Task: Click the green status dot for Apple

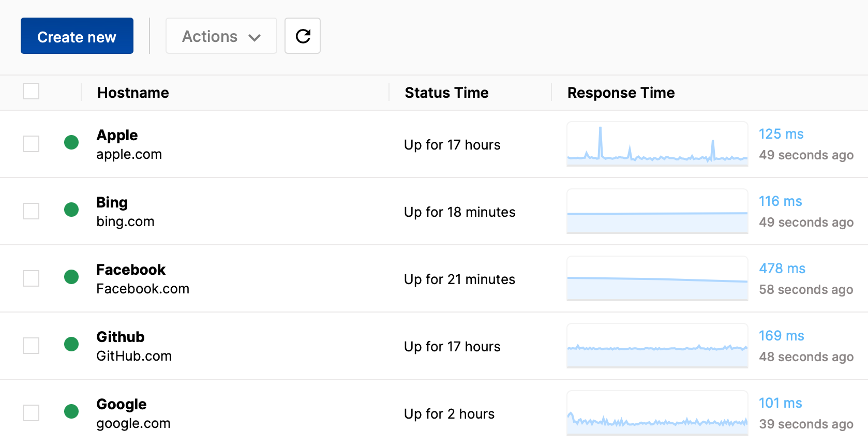Action: pyautogui.click(x=71, y=142)
